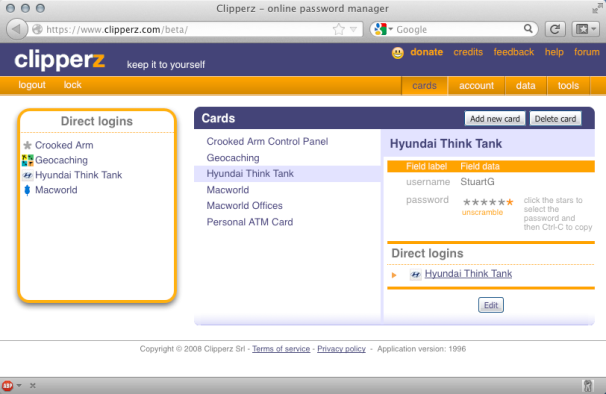Open the forum link

tap(587, 52)
